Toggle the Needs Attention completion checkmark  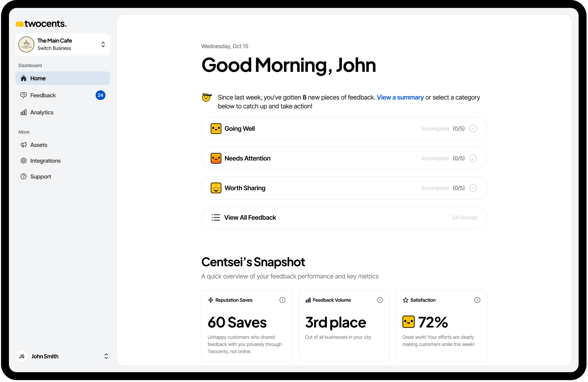click(473, 158)
